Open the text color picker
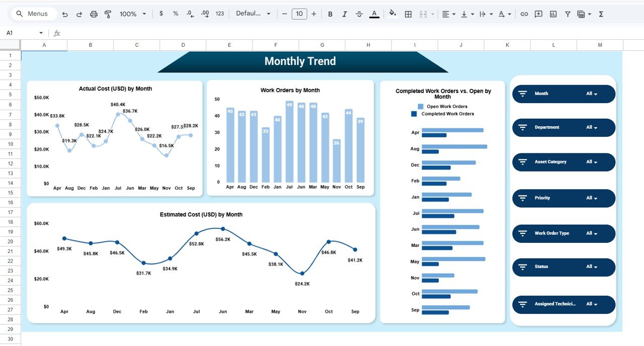 (x=374, y=14)
